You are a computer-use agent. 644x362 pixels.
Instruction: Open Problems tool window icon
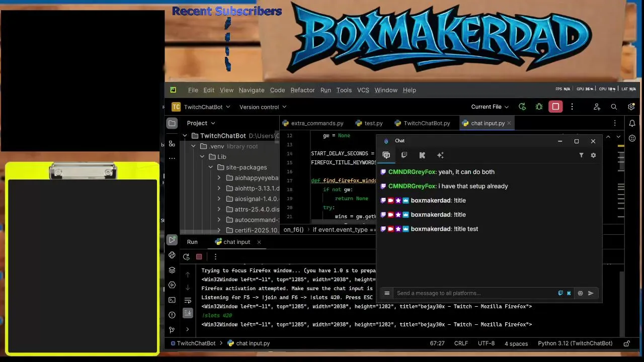172,315
